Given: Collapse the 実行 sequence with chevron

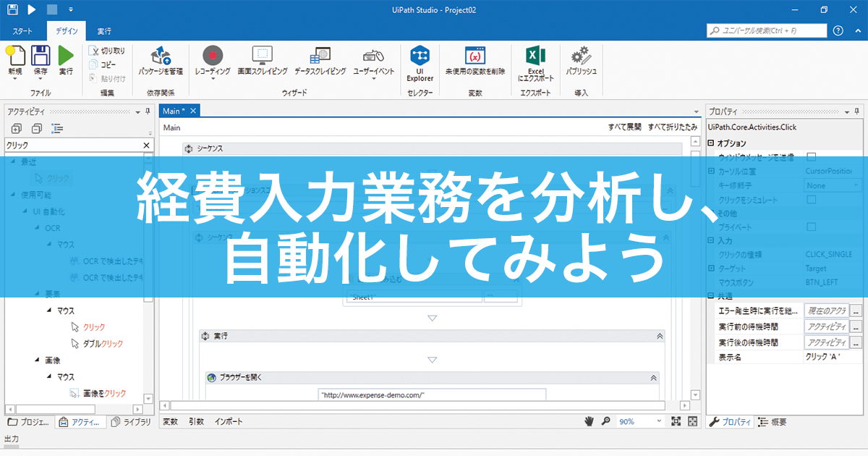Looking at the screenshot, I should [x=659, y=337].
